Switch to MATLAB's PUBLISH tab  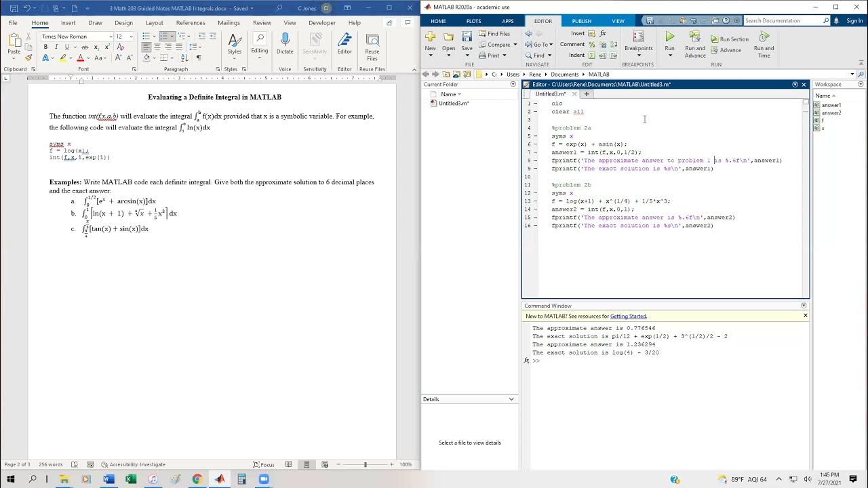[x=582, y=21]
